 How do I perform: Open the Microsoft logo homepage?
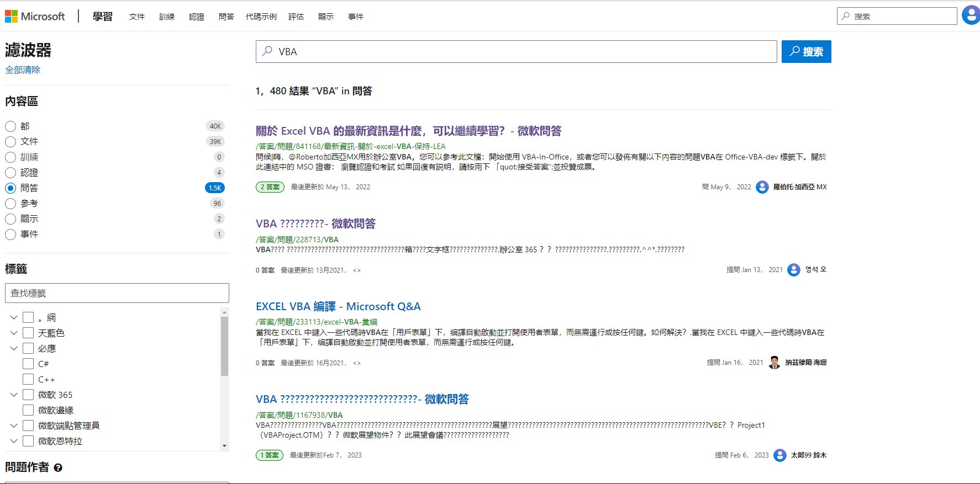click(35, 17)
